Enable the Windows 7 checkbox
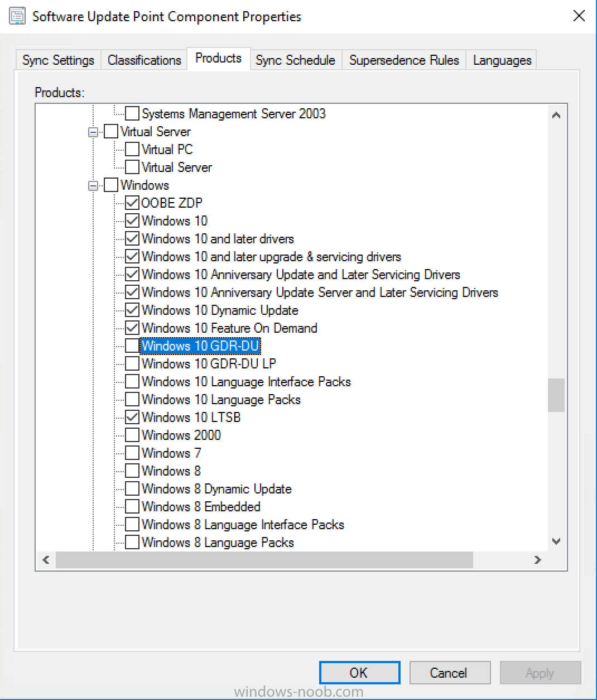This screenshot has width=597, height=700. 132,453
